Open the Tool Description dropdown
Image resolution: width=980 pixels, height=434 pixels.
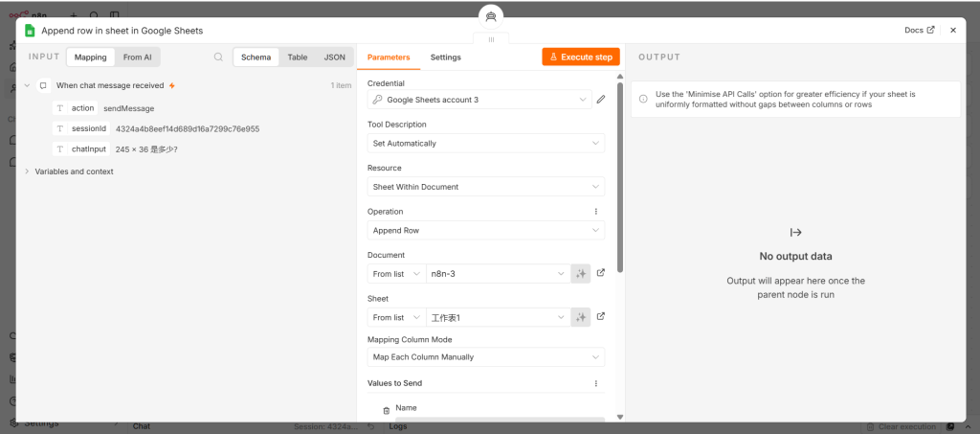(x=485, y=143)
